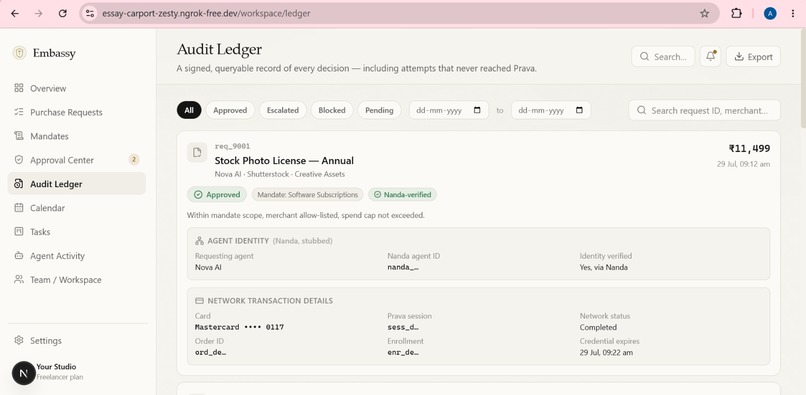The height and width of the screenshot is (395, 806).
Task: Open the Stock Photo License — Annual entry
Action: [284, 160]
